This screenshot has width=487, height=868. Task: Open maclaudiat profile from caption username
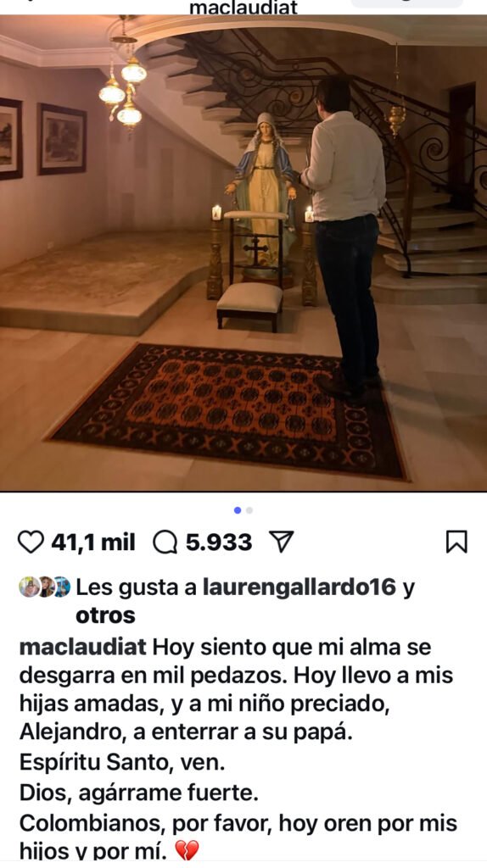point(83,647)
